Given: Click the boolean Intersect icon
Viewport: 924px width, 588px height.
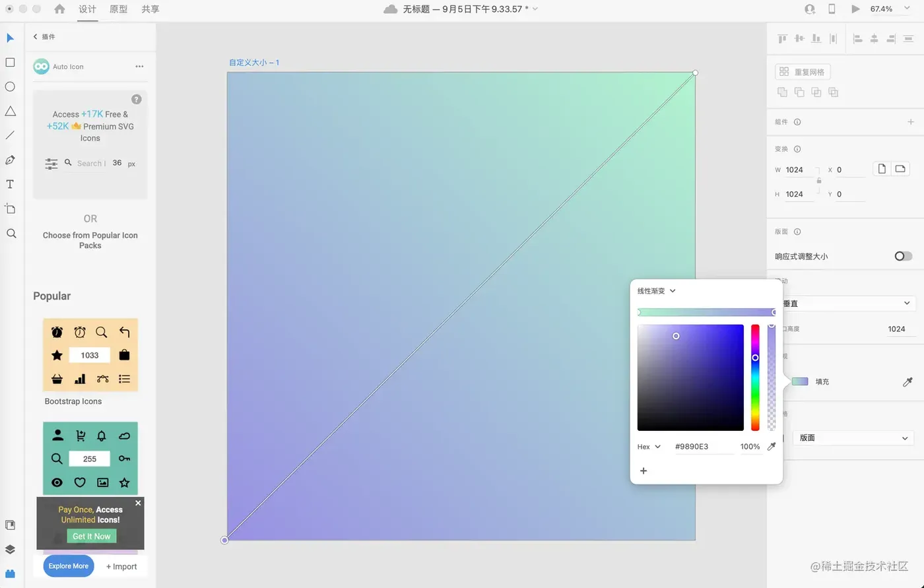Looking at the screenshot, I should pyautogui.click(x=816, y=92).
